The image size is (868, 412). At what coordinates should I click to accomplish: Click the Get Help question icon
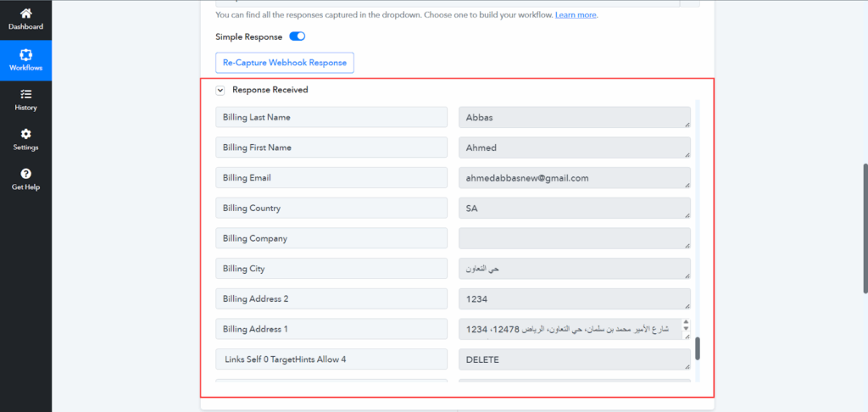pos(25,174)
